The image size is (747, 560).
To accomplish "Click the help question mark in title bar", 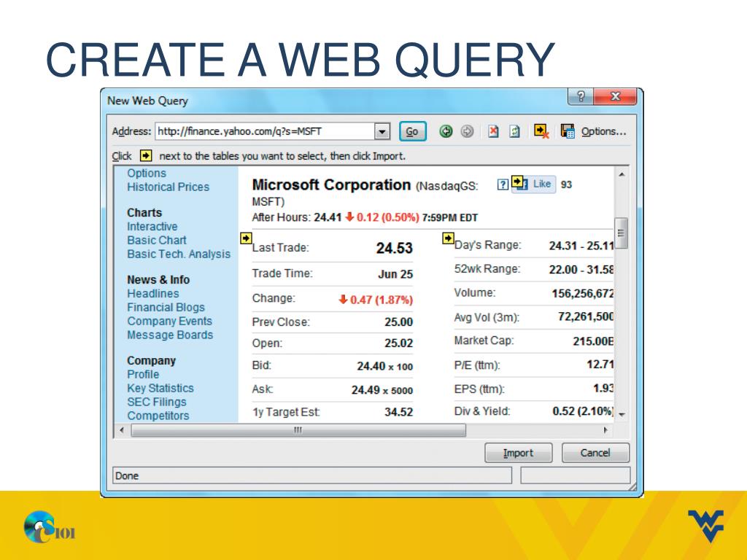I will 581,96.
